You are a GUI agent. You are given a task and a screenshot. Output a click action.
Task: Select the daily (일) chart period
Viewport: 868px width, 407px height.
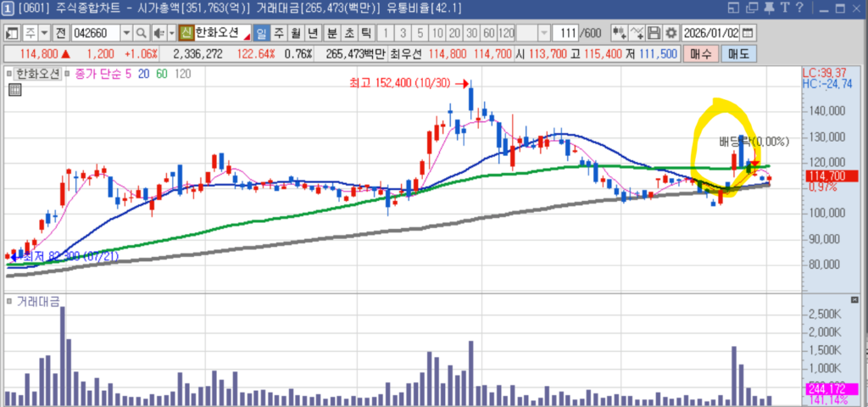click(x=261, y=33)
